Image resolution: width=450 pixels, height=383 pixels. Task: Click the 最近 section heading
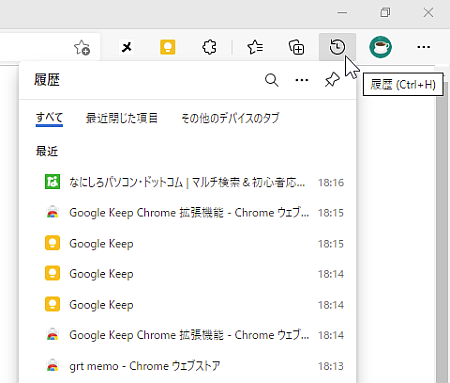[x=47, y=151]
